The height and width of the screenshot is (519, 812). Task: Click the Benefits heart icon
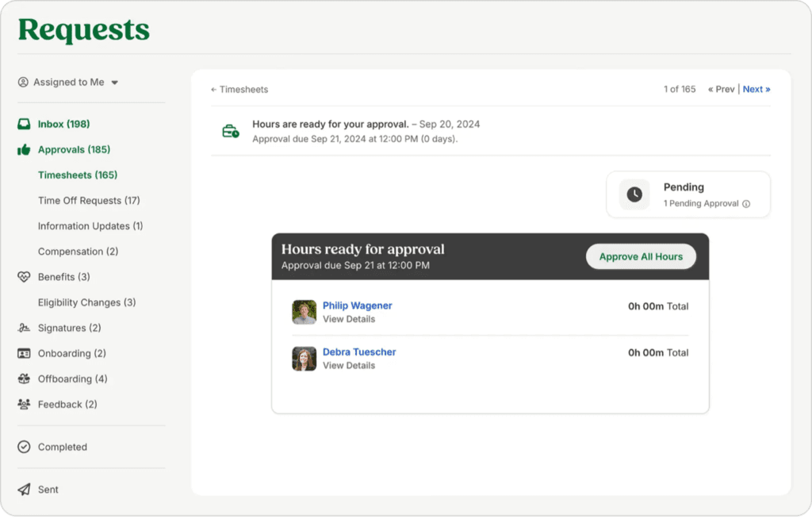pos(24,277)
